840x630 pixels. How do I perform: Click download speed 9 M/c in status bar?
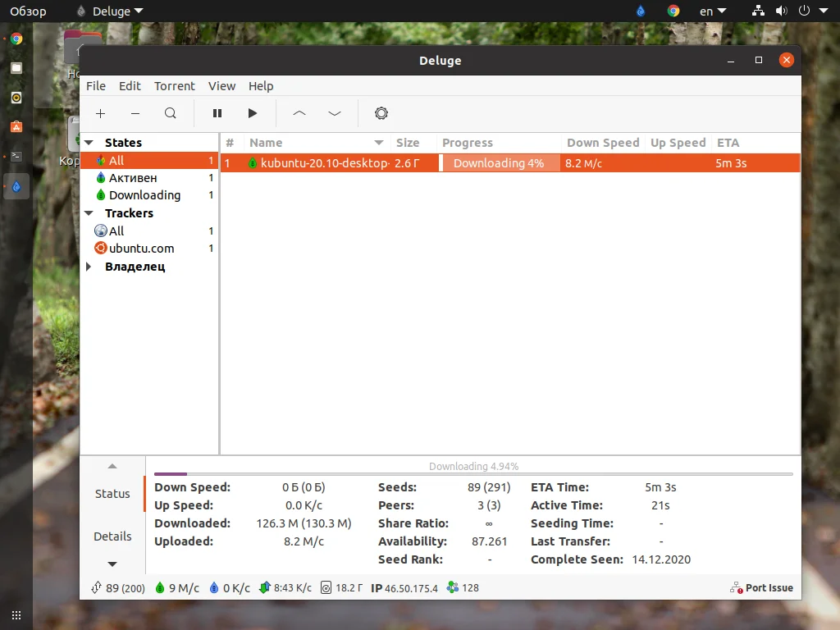point(177,587)
